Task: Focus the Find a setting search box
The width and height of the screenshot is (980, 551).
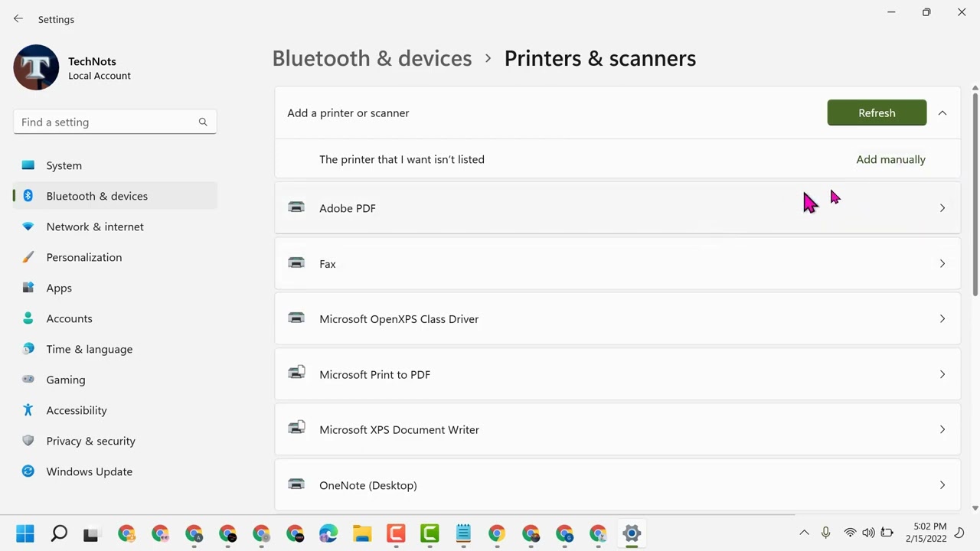Action: click(x=115, y=122)
